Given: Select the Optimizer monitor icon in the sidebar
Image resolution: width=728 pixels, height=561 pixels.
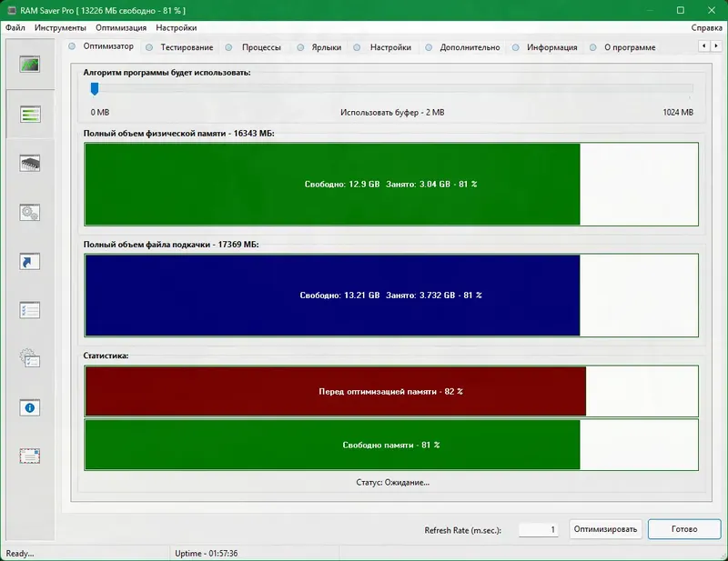Looking at the screenshot, I should point(32,65).
